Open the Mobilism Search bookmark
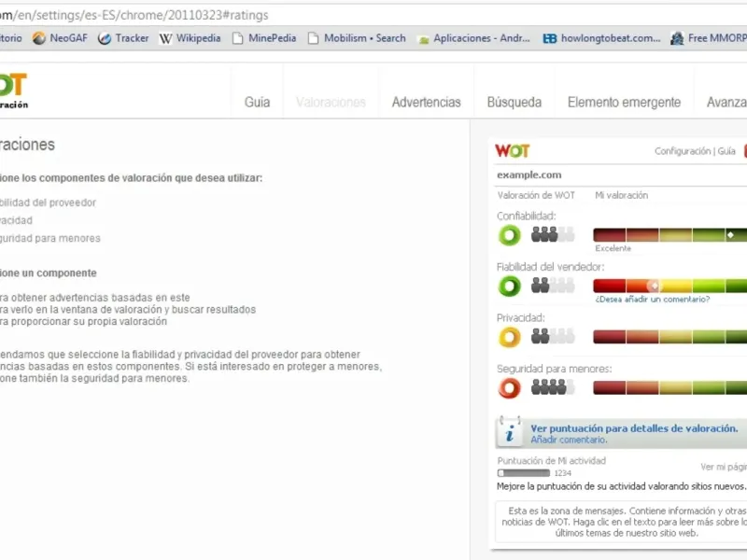Image resolution: width=747 pixels, height=560 pixels. pyautogui.click(x=357, y=38)
